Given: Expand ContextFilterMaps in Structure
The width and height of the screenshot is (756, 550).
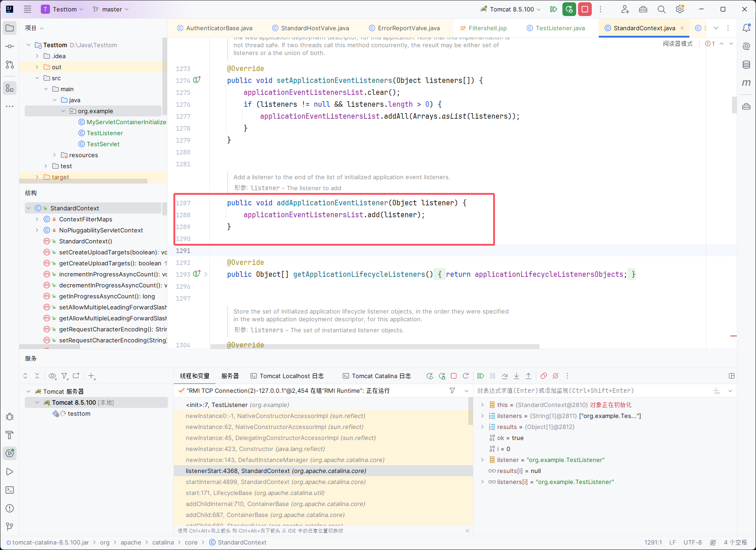Looking at the screenshot, I should (37, 219).
